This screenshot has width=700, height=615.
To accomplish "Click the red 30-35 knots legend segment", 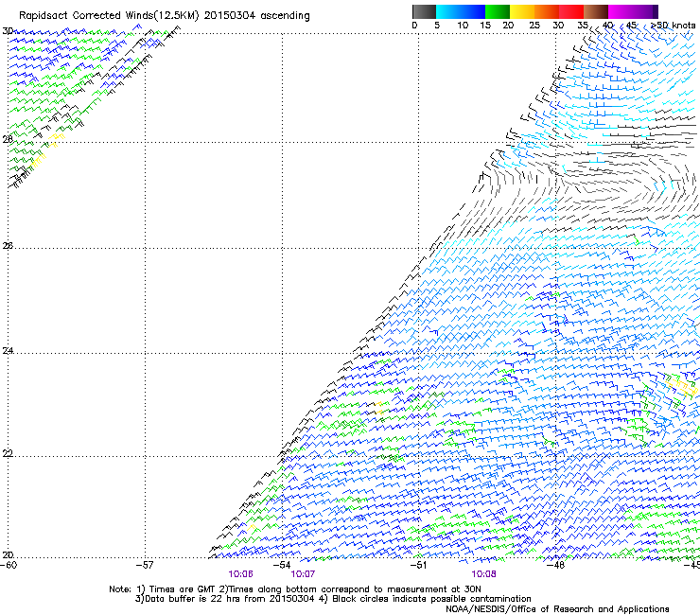I will pyautogui.click(x=571, y=11).
